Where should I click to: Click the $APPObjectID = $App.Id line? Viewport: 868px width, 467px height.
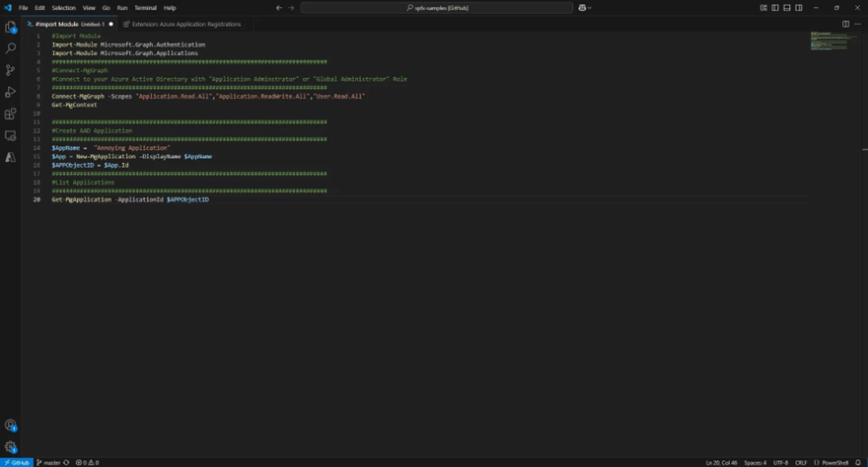coord(90,165)
